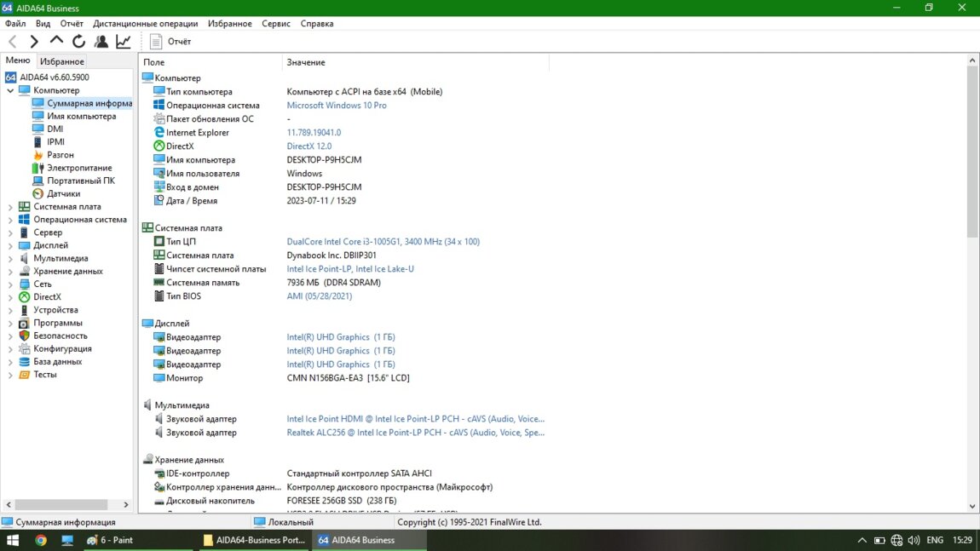Click the Refresh icon in toolbar
The width and height of the screenshot is (980, 551).
pos(78,41)
